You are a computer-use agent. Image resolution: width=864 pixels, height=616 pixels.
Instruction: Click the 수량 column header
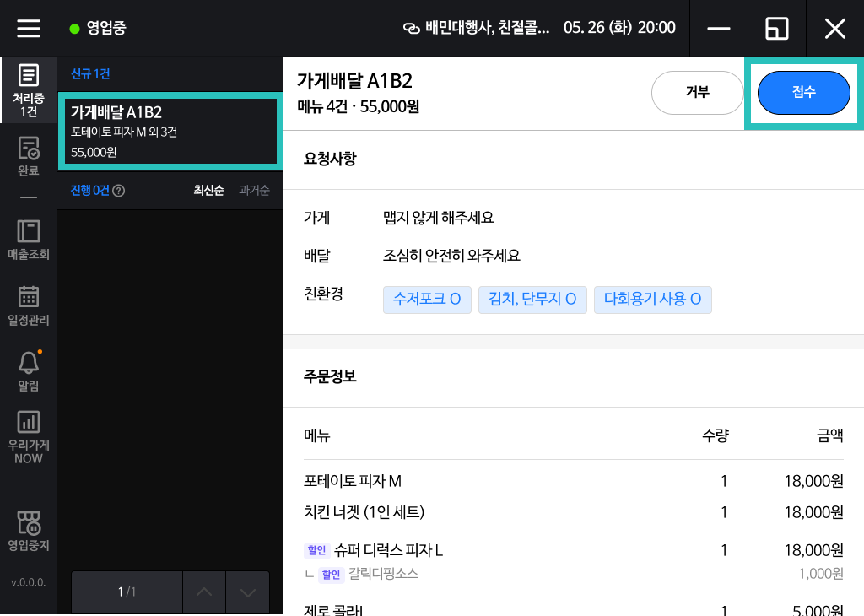click(715, 435)
